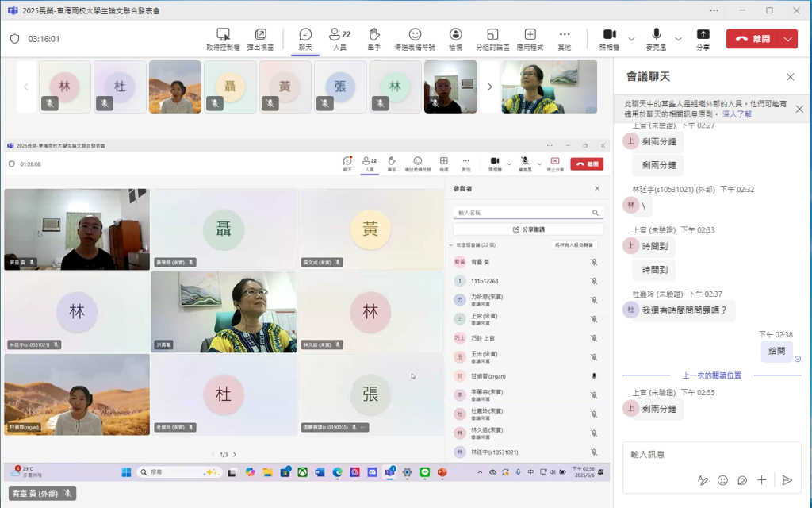Show next participants in video strip
Viewport: 812px width, 508px height.
click(x=489, y=87)
